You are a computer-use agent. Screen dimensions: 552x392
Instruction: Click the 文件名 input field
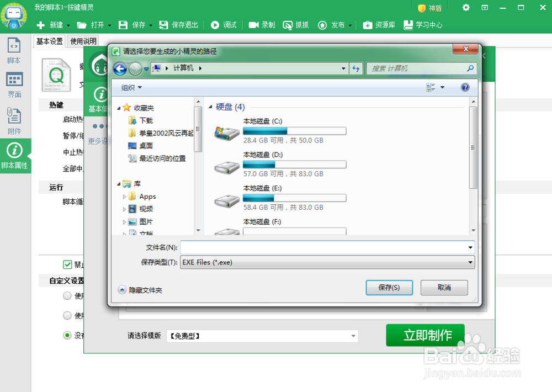327,247
